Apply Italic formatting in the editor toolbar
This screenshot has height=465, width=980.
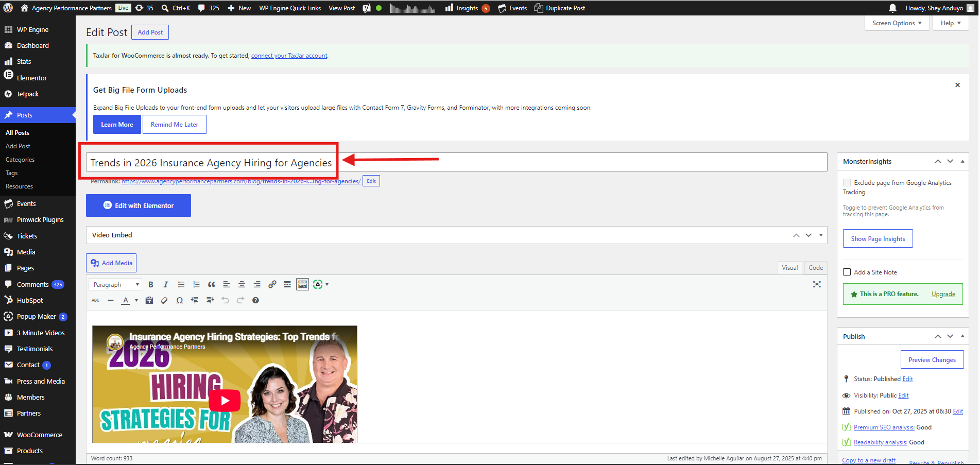[166, 284]
